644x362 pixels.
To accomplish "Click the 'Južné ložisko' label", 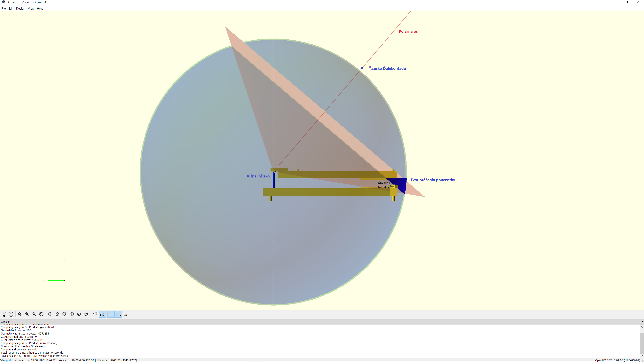I will coord(258,176).
